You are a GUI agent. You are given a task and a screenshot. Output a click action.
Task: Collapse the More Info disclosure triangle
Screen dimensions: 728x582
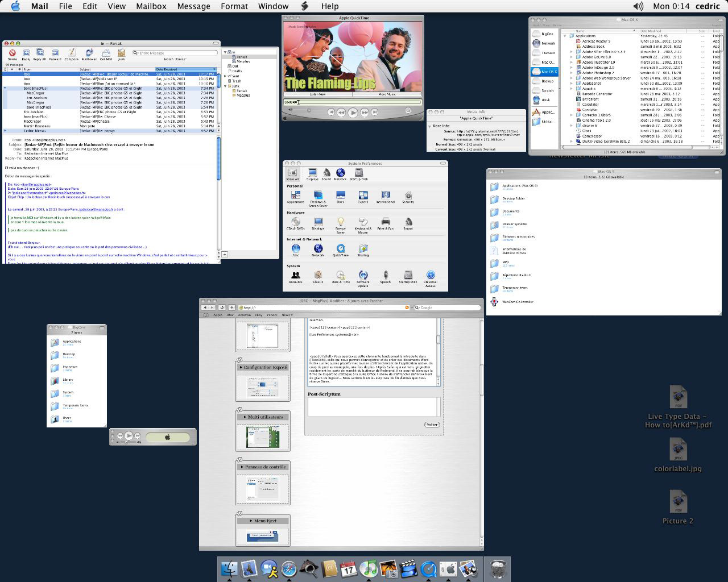coord(429,126)
